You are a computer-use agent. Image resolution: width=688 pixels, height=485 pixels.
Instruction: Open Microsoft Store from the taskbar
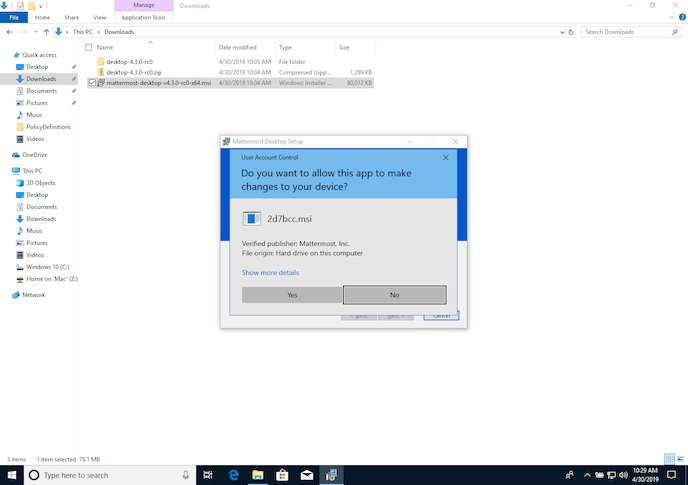point(282,475)
